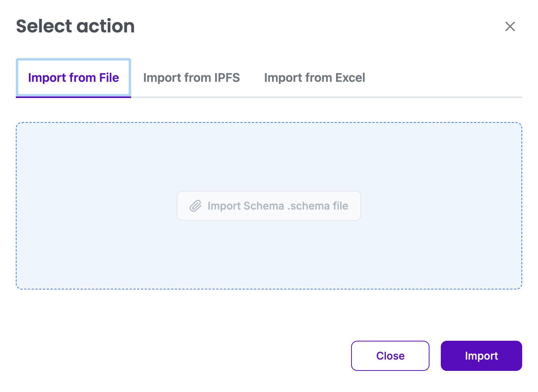Click the outlined Close button

click(x=390, y=356)
